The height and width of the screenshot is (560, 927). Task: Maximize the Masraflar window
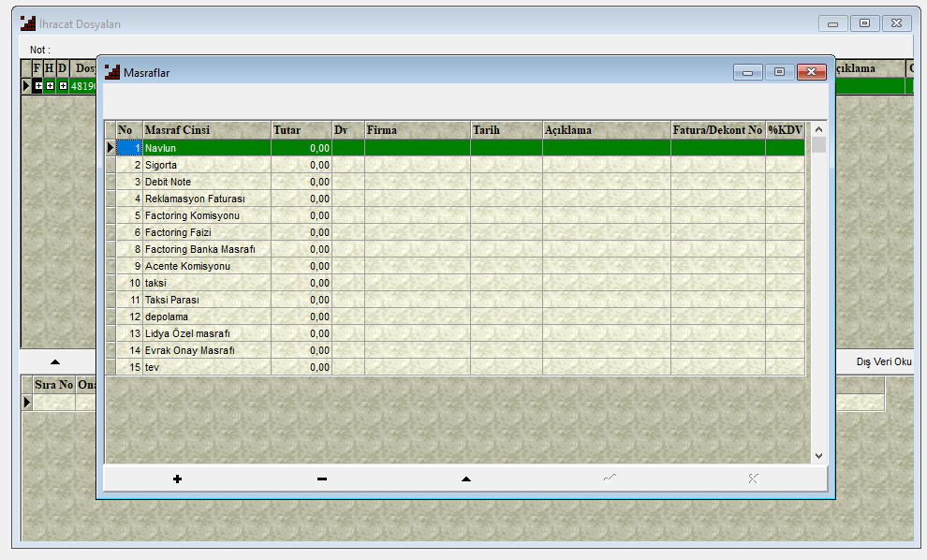coord(778,72)
